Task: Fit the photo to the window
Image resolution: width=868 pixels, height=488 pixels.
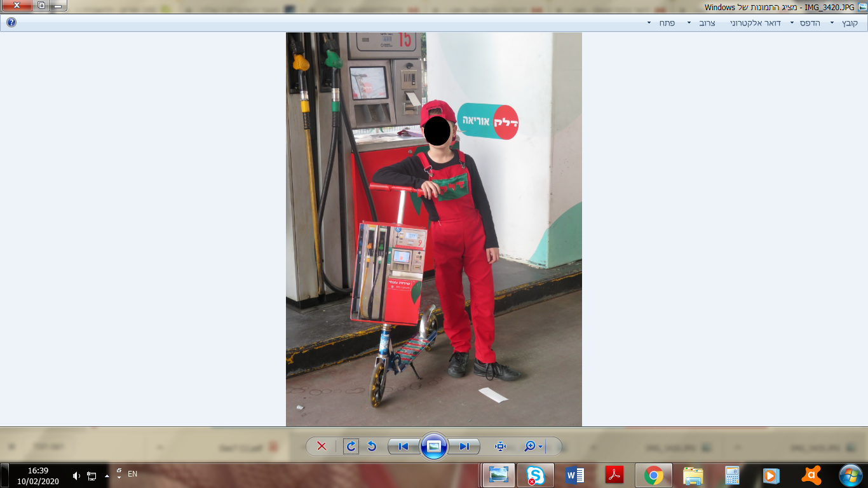Action: (x=500, y=446)
